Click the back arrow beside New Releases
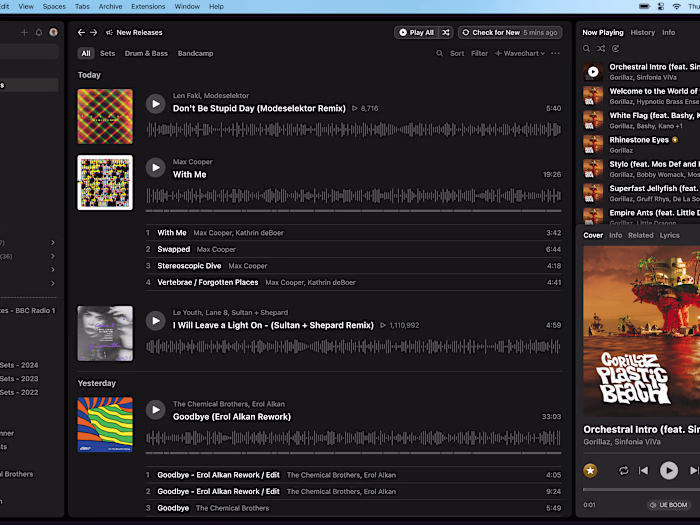 pyautogui.click(x=82, y=32)
